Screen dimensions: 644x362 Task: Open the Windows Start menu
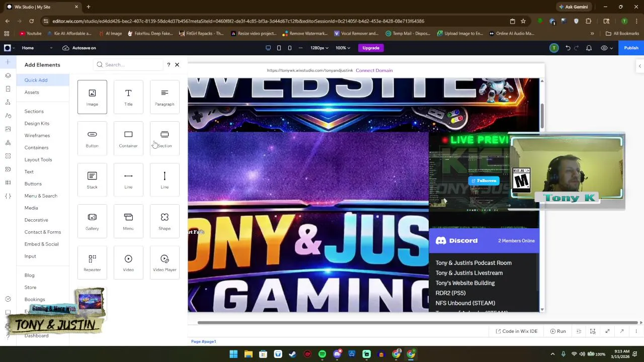[233, 354]
